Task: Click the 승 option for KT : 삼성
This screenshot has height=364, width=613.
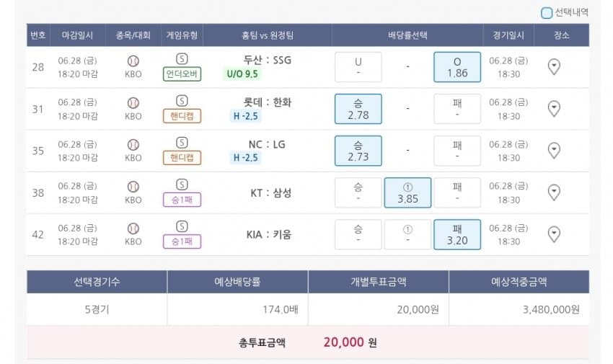Action: pyautogui.click(x=358, y=192)
